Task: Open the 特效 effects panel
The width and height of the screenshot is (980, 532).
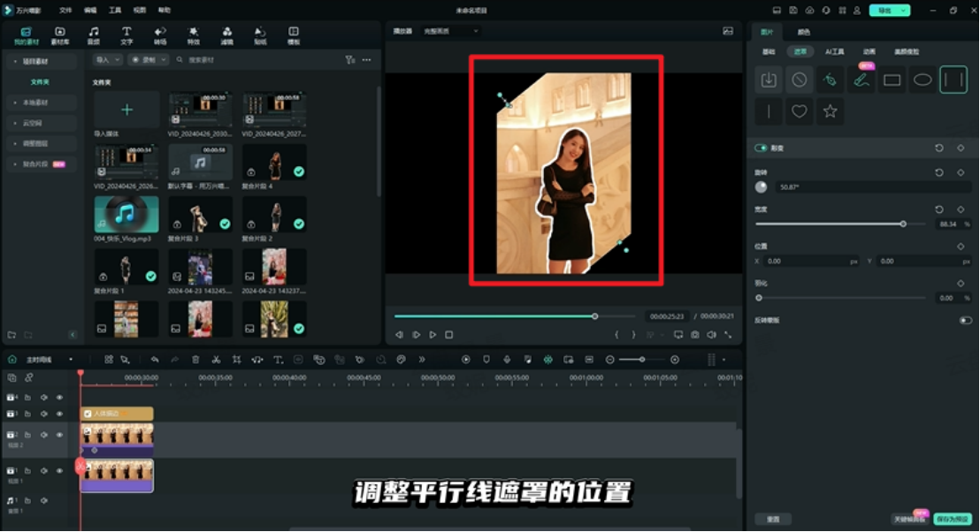Action: [x=193, y=34]
